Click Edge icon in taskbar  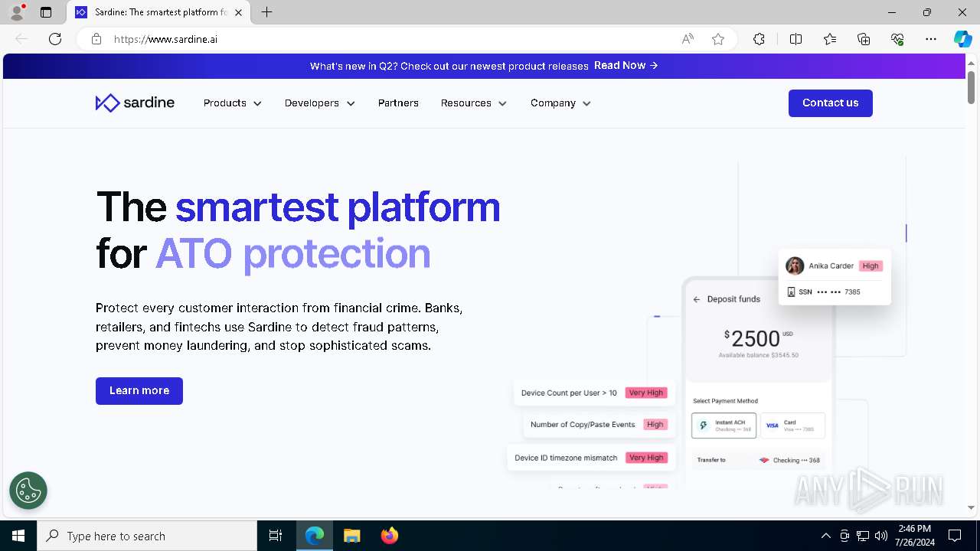pos(315,536)
